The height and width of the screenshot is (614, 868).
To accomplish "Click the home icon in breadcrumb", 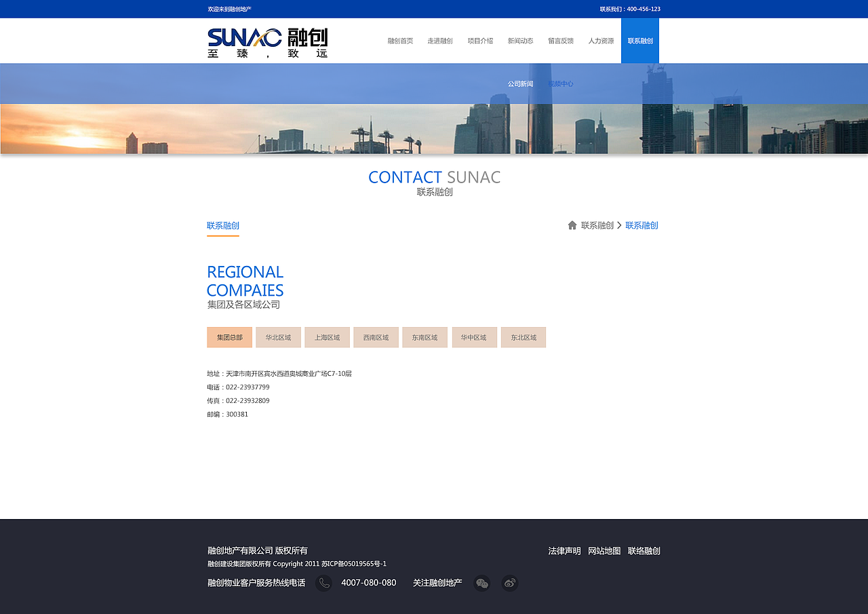I will 572,225.
